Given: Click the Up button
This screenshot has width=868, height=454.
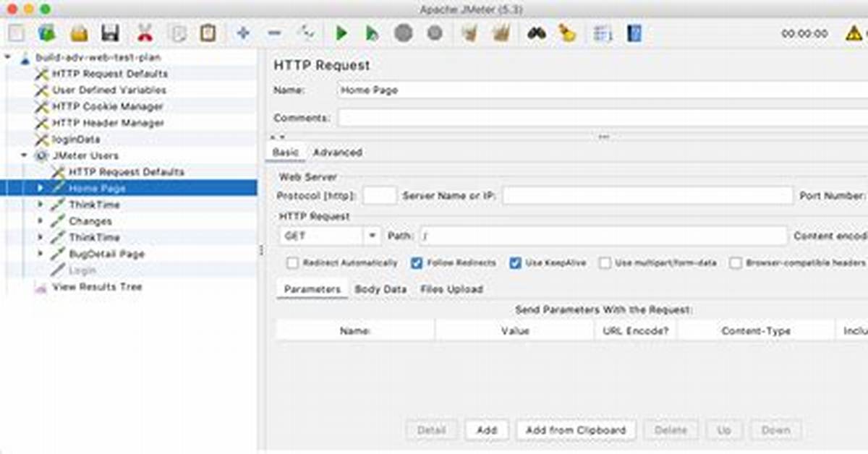Looking at the screenshot, I should [x=724, y=430].
